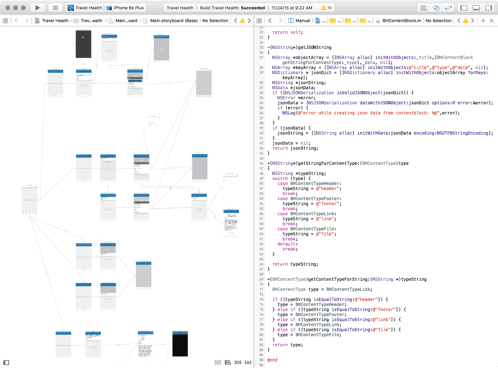The height and width of the screenshot is (368, 498).
Task: Click the getStringForContentType: method line
Action: click(x=338, y=163)
